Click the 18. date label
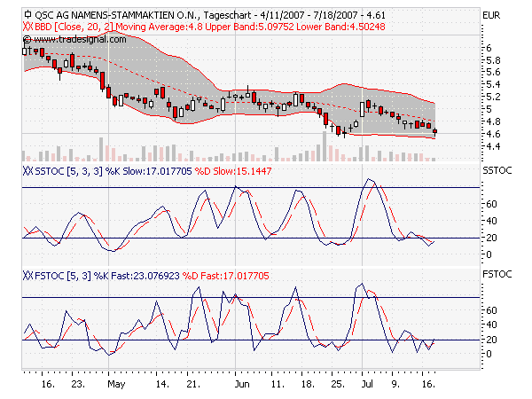The height and width of the screenshot is (399, 532). click(308, 384)
